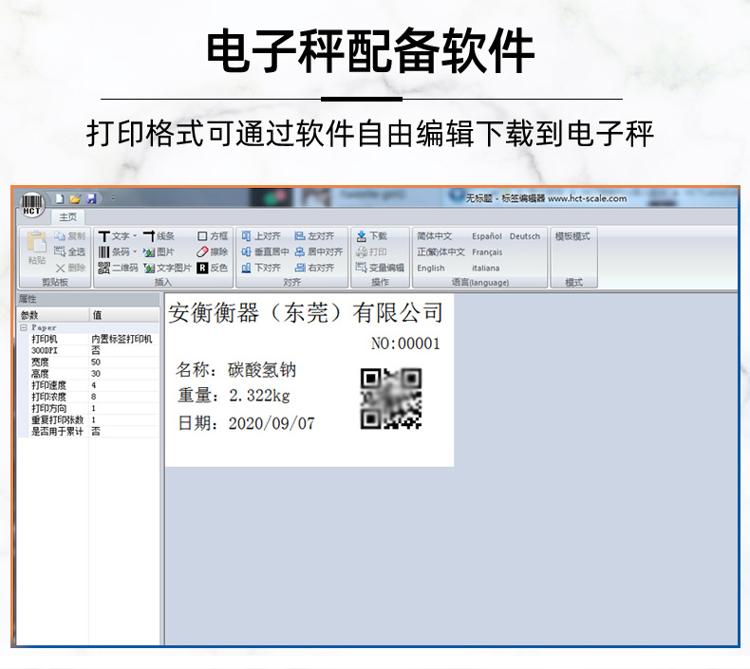Image resolution: width=750 pixels, height=669 pixels.
Task: Select the 方框 rectangle tool
Action: coord(212,236)
